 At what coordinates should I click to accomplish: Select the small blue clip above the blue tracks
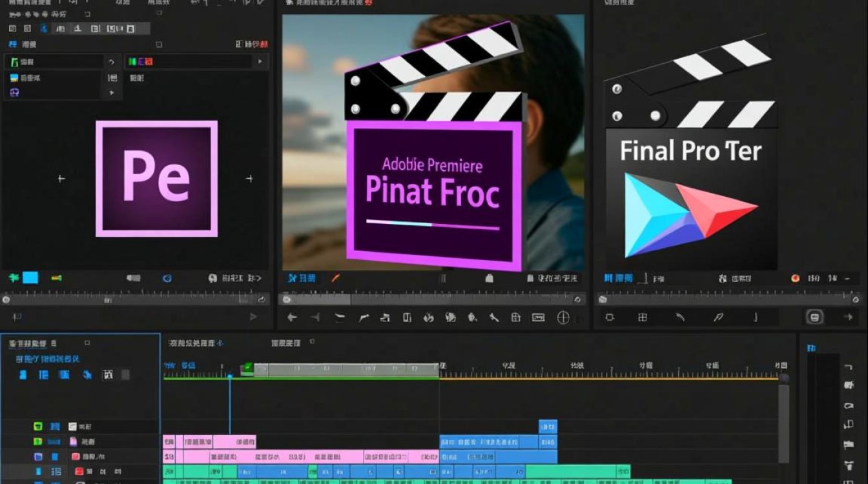pos(548,427)
